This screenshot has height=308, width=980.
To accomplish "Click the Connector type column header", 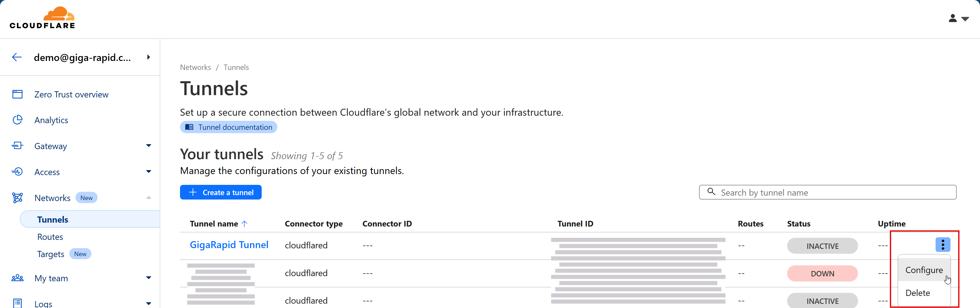I will (314, 224).
